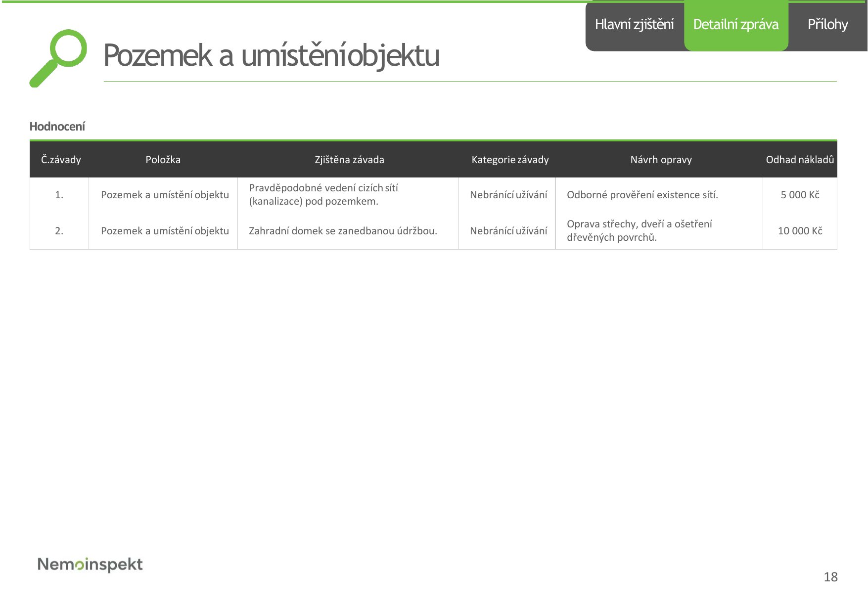Screen dimensions: 868x614
Task: Select the 10 000 Kč cost value
Action: point(800,231)
